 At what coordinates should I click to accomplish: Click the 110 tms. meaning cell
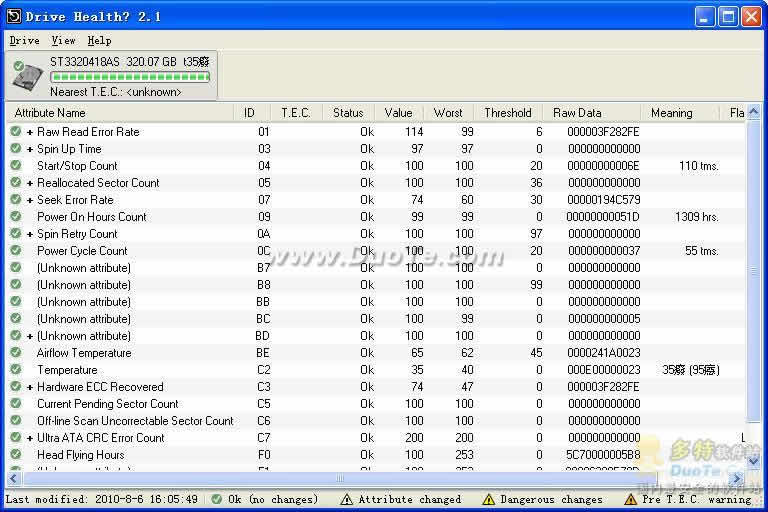coord(699,166)
